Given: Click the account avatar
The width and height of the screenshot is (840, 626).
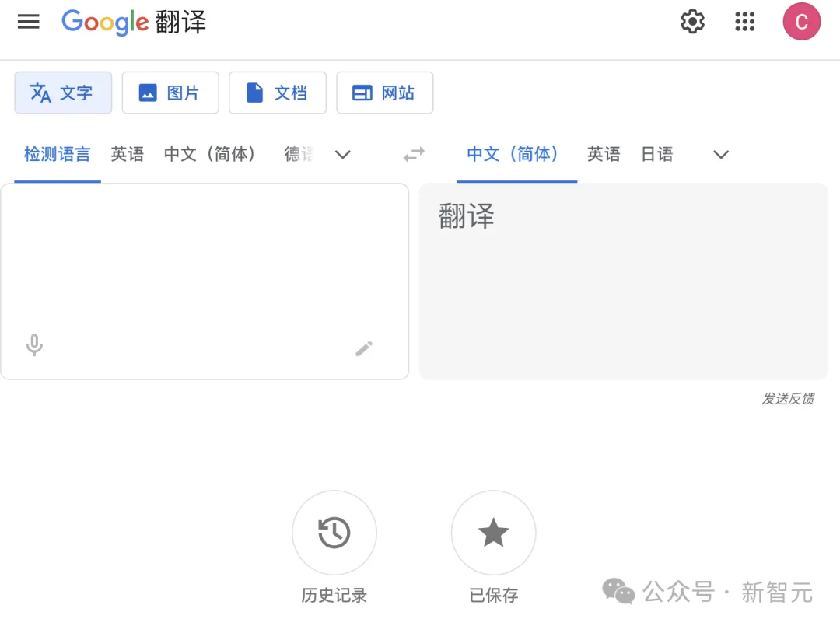Looking at the screenshot, I should [801, 22].
